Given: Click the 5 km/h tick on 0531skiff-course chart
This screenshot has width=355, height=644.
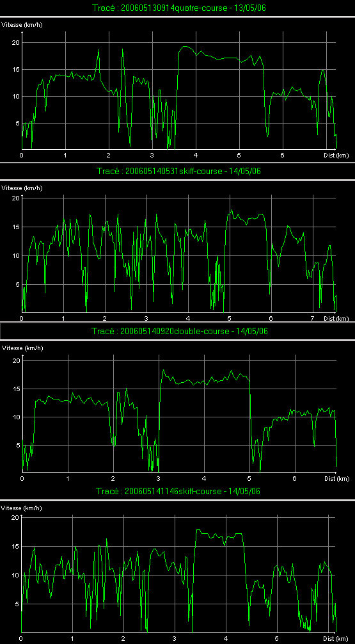Looking at the screenshot, I should 17,284.
